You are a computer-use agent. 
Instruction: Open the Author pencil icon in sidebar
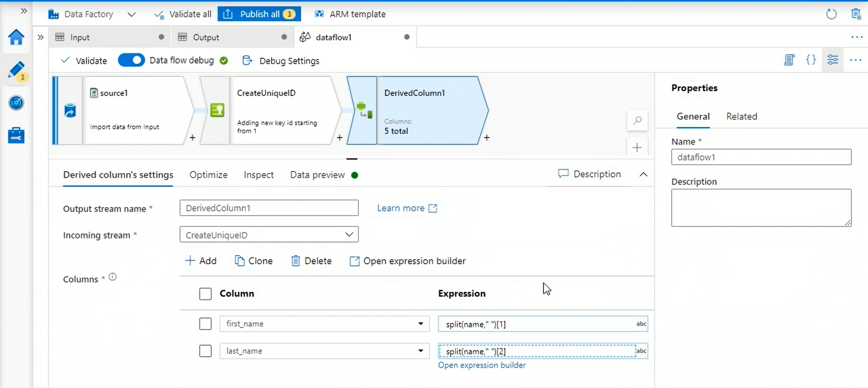click(16, 70)
